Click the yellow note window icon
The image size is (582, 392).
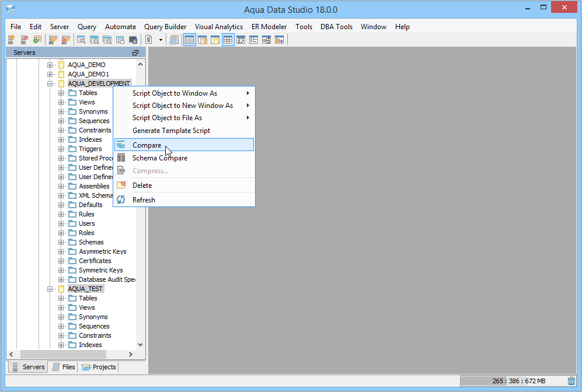(215, 40)
